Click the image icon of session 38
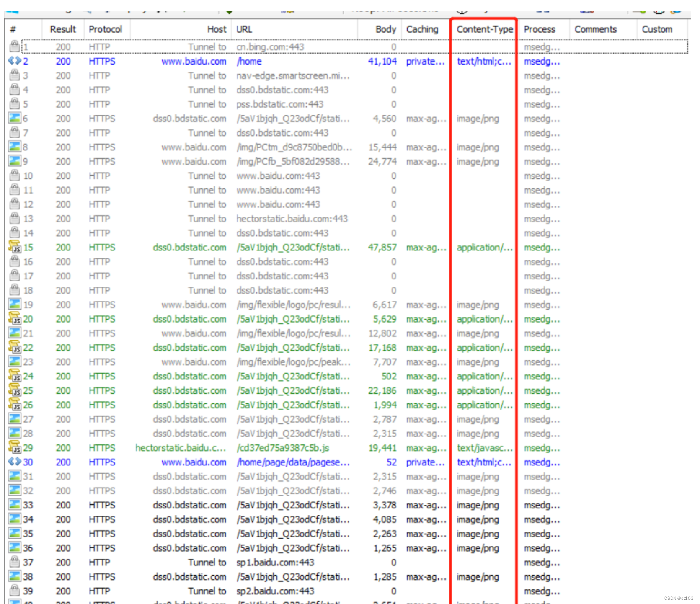The height and width of the screenshot is (604, 700). pos(15,576)
